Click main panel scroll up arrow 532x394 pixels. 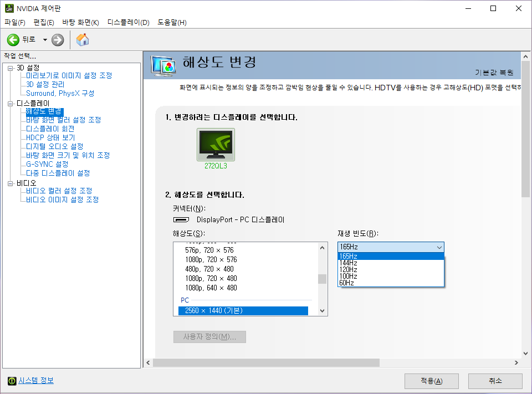(x=525, y=57)
